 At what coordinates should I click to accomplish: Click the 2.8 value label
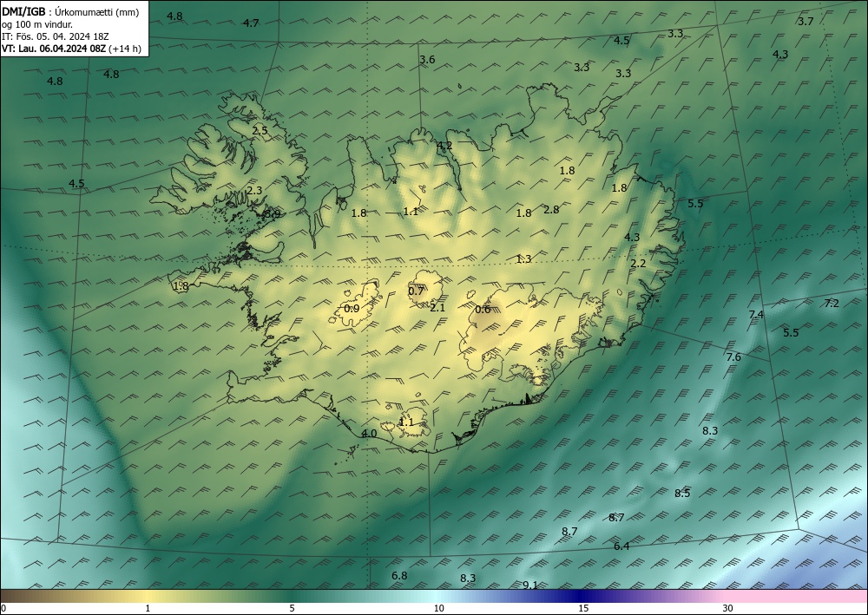551,210
